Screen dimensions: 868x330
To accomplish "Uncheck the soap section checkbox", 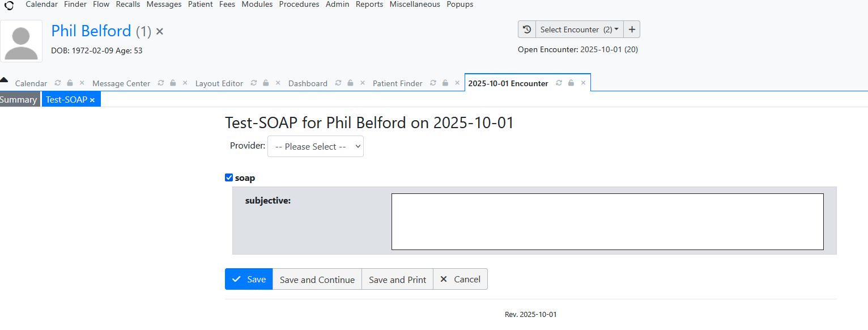I will click(229, 178).
